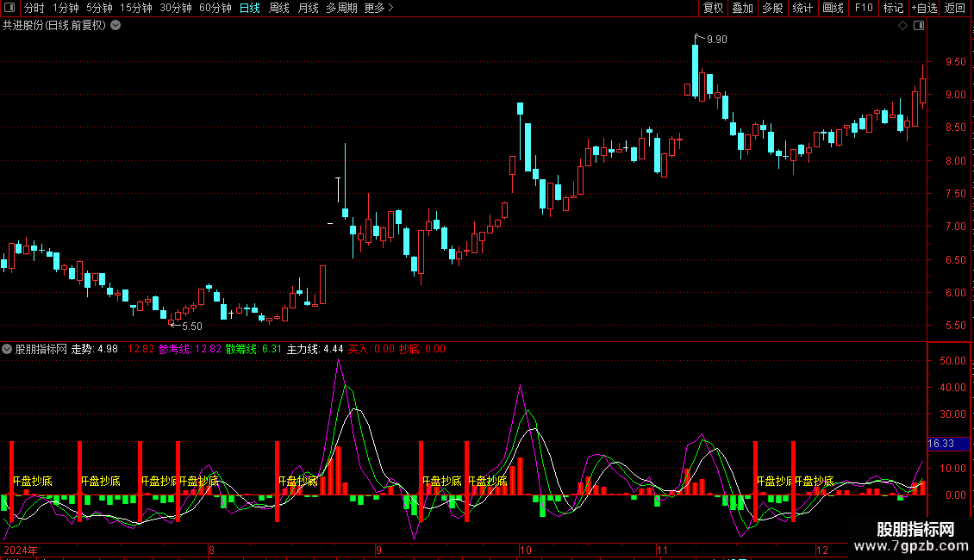Image resolution: width=974 pixels, height=560 pixels.
Task: Open the 多周期 multi-period view
Action: pos(341,8)
